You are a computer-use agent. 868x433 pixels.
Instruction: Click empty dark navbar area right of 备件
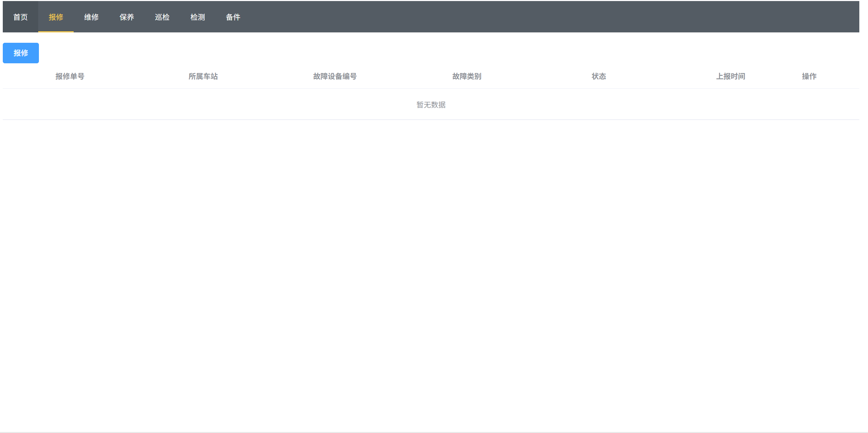tap(521, 17)
